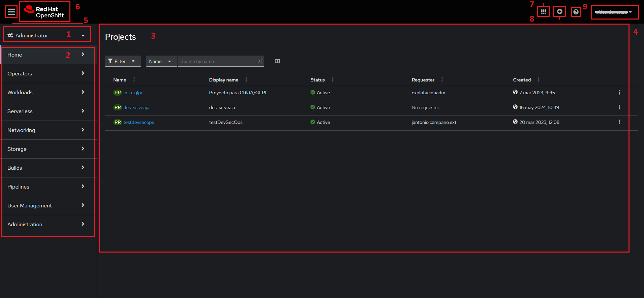
Task: Open the application launcher grid icon
Action: pos(544,12)
